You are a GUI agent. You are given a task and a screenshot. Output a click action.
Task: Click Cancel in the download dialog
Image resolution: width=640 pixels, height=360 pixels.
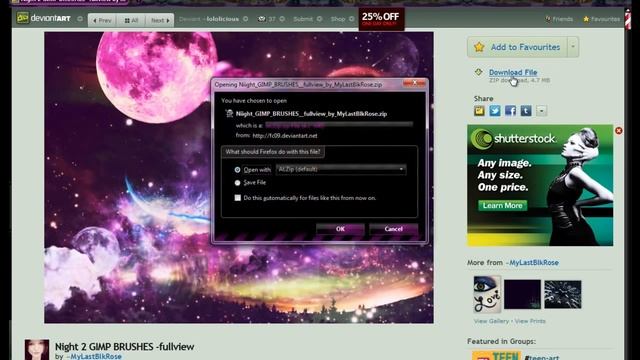point(393,229)
